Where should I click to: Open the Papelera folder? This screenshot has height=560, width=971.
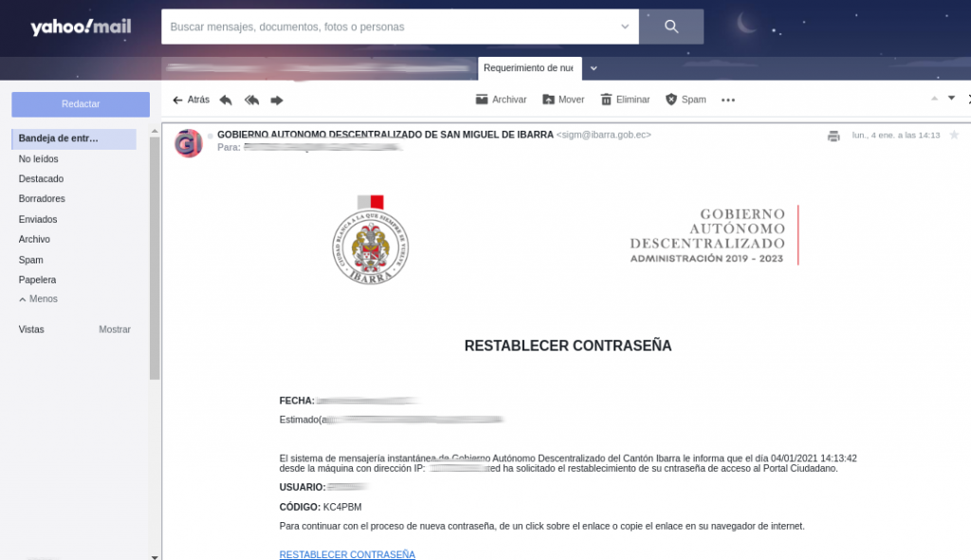click(37, 280)
